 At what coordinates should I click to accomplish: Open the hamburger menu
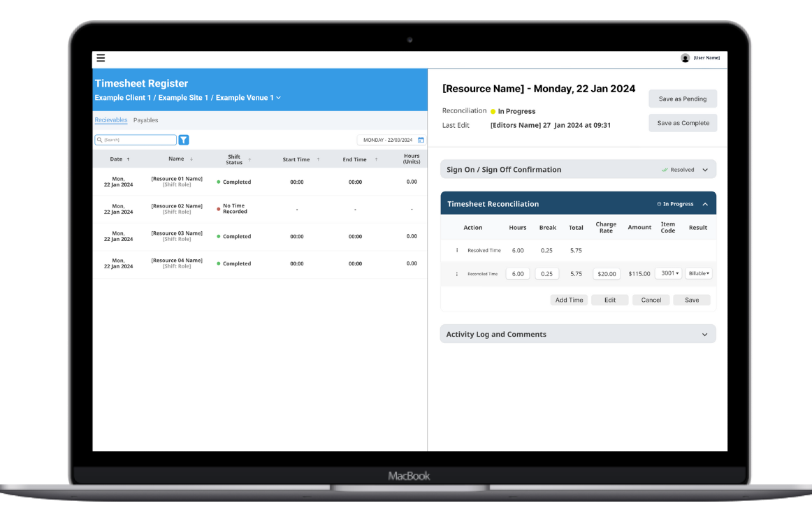(101, 58)
